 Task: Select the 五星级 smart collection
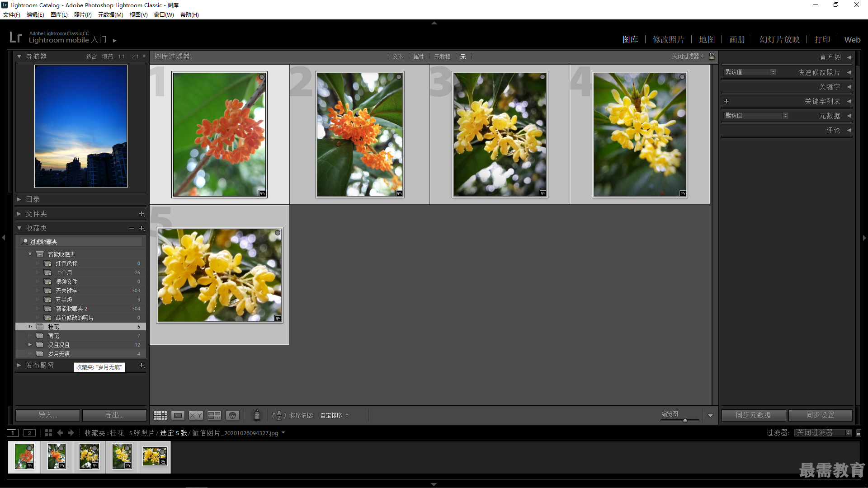click(x=80, y=300)
